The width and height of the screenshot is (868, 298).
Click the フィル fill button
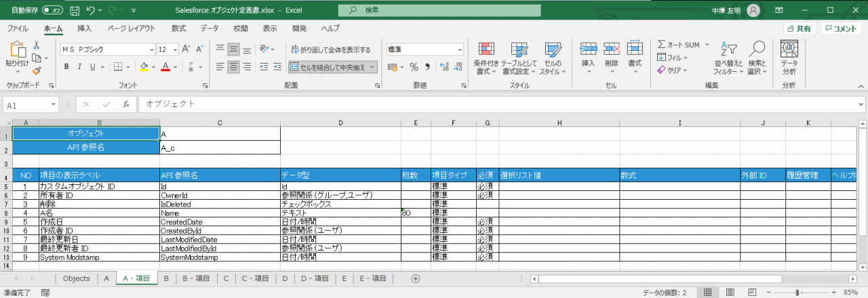point(672,58)
